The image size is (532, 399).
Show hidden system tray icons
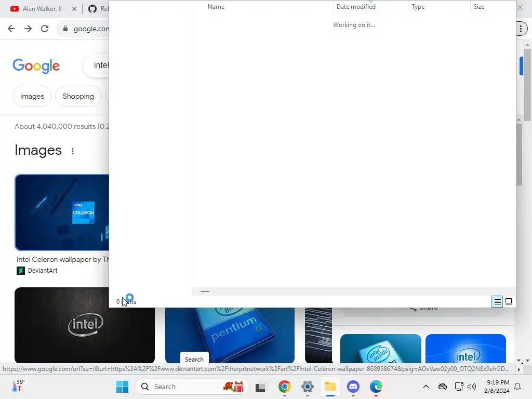[x=426, y=387]
